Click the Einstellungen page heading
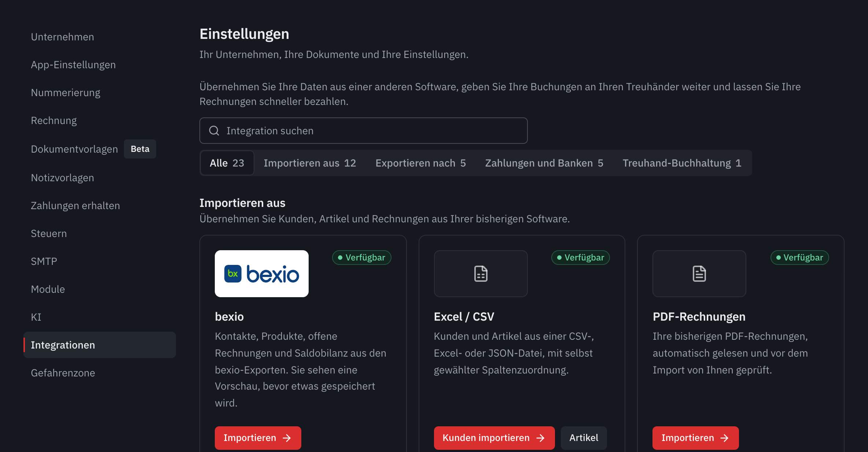 click(244, 34)
